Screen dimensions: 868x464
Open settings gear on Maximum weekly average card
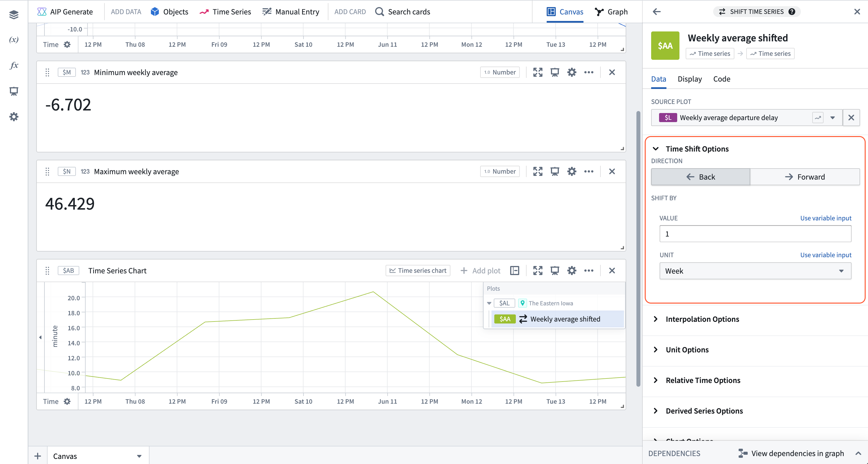pyautogui.click(x=572, y=171)
